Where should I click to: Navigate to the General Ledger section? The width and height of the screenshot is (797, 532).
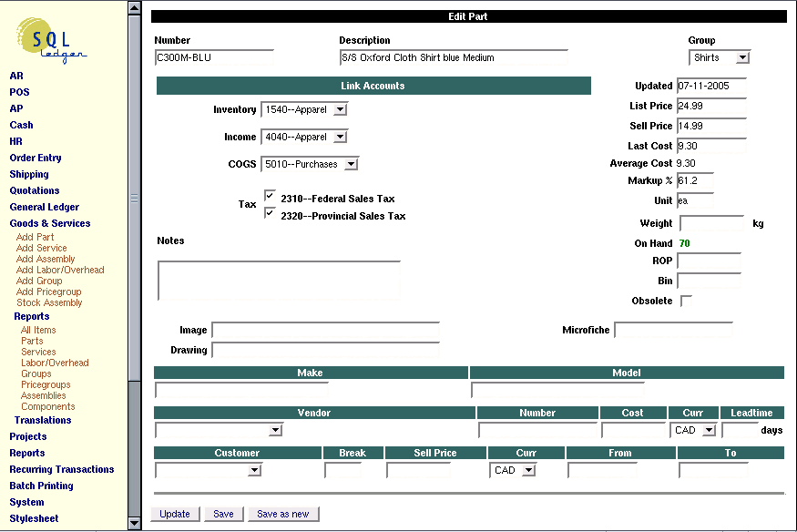coord(44,207)
